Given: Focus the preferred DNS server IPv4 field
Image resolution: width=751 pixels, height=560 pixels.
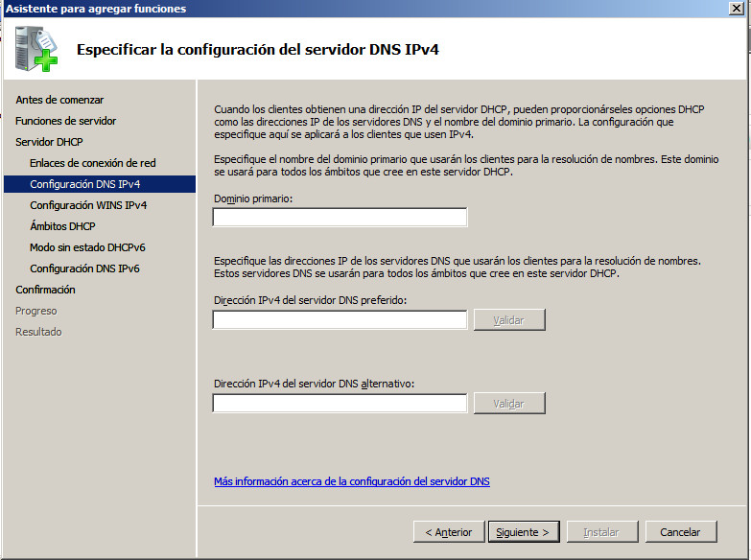Looking at the screenshot, I should [340, 320].
